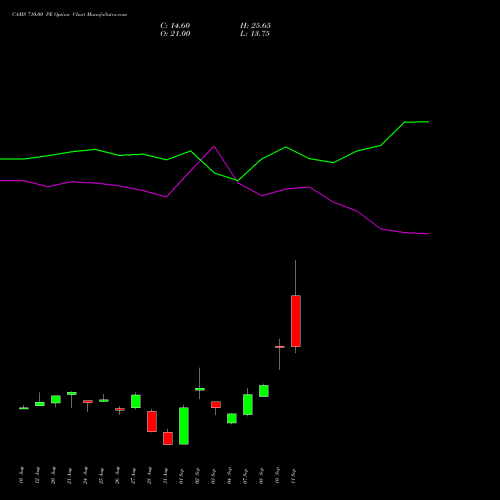Select the 03 Sep date label
Screen dimensions: 500x500
click(x=213, y=475)
